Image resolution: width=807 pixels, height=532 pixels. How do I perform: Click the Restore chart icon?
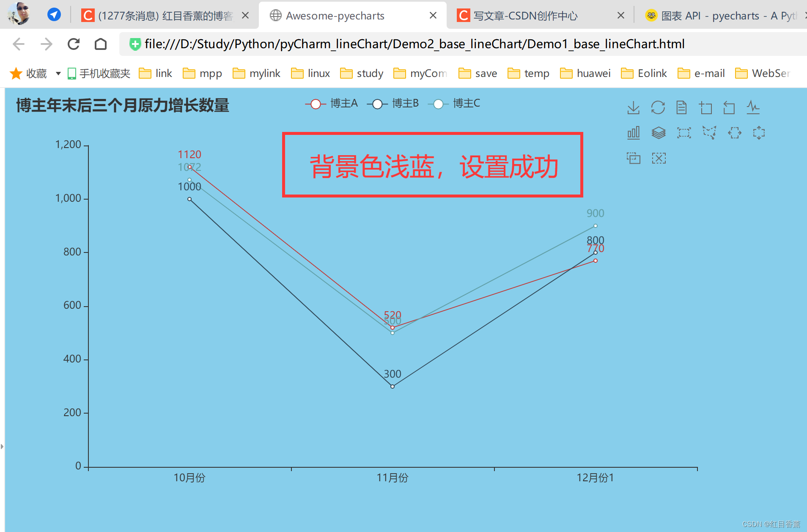pyautogui.click(x=658, y=107)
